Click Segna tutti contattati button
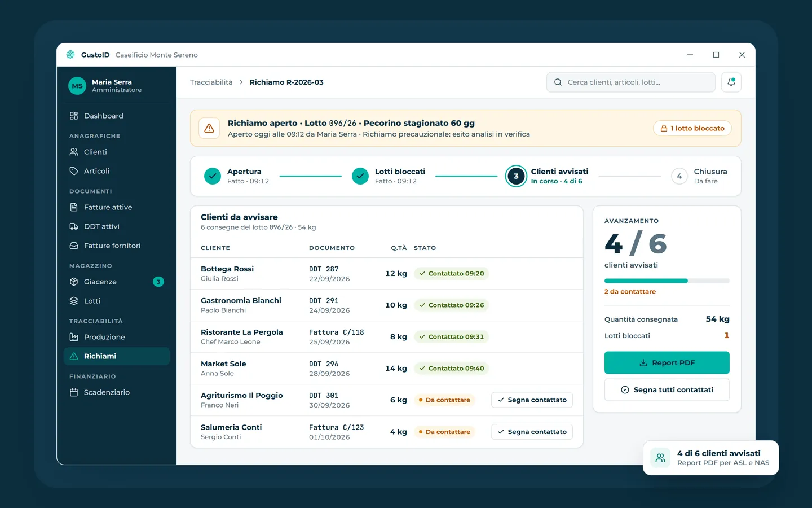Viewport: 812px width, 508px height. 667,390
